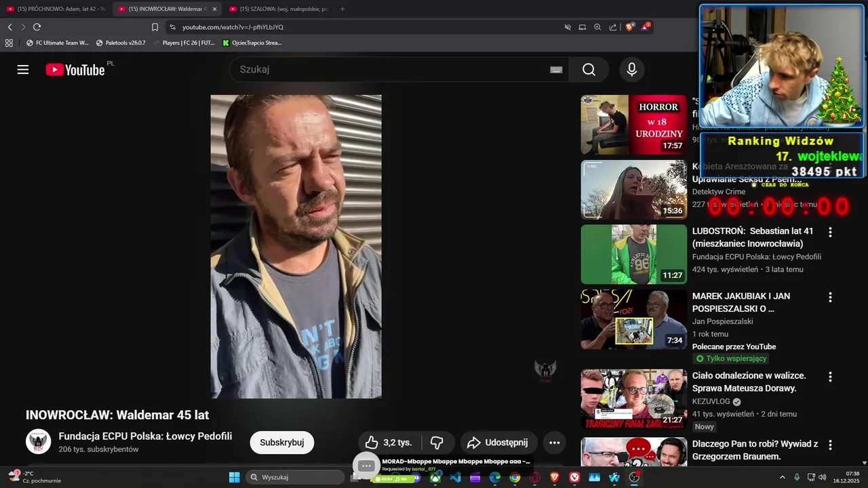Bookmark this page in the browser
868x488 pixels.
click(155, 27)
